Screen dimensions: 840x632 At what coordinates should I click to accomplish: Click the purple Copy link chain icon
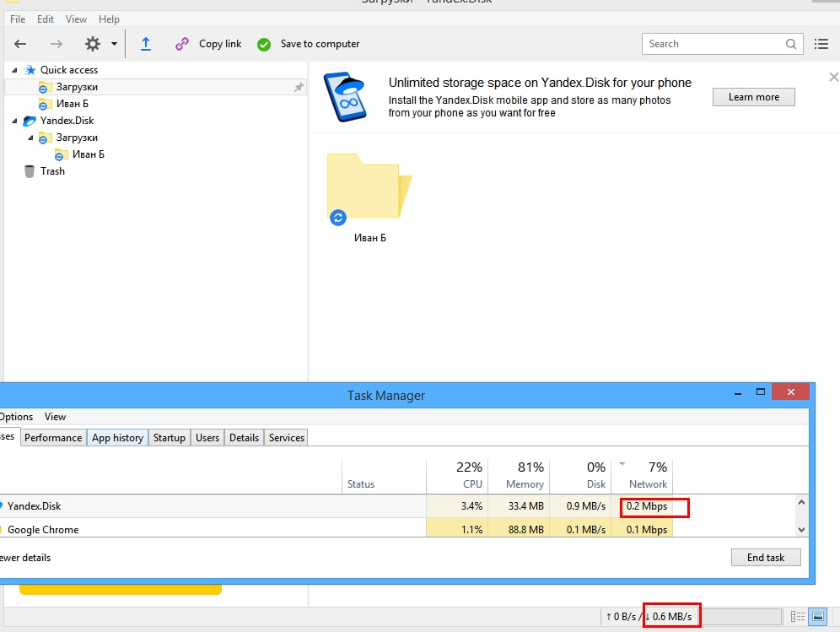(x=182, y=44)
